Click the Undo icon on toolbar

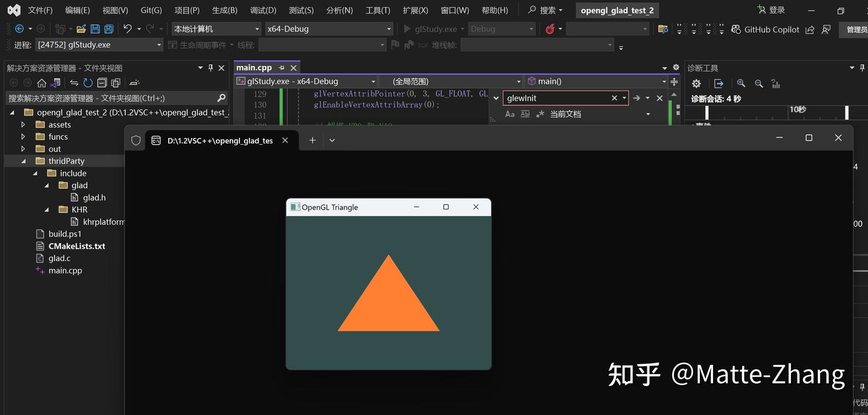pyautogui.click(x=128, y=28)
